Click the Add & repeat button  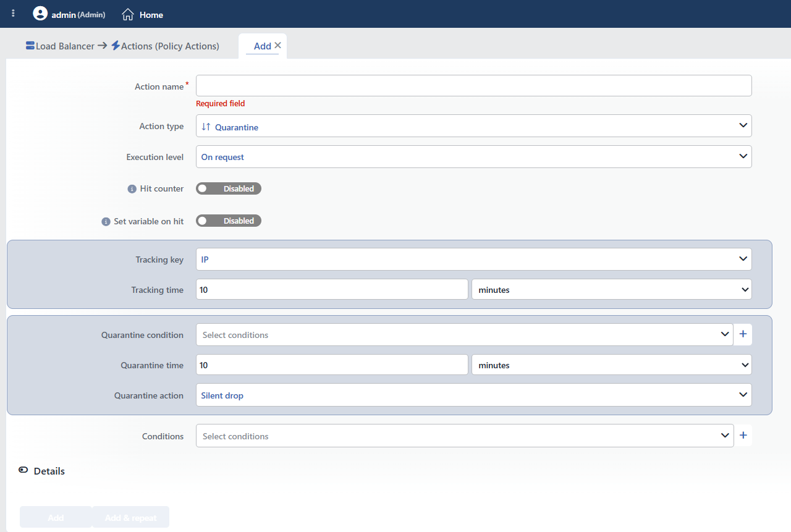(130, 517)
